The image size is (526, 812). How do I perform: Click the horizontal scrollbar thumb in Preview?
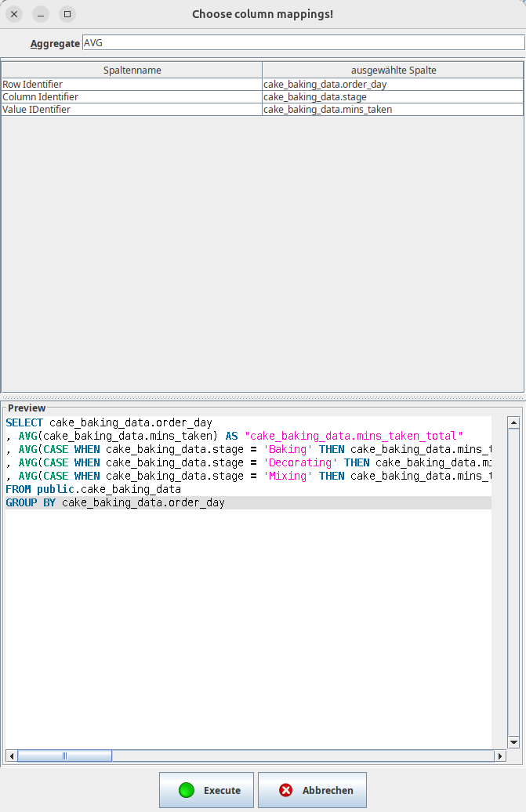[x=65, y=756]
